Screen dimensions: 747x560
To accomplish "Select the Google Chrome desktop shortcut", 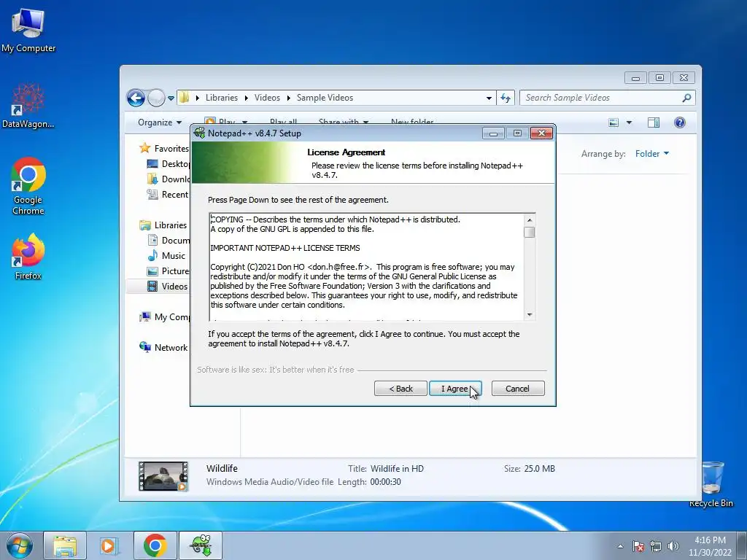I will pyautogui.click(x=28, y=186).
